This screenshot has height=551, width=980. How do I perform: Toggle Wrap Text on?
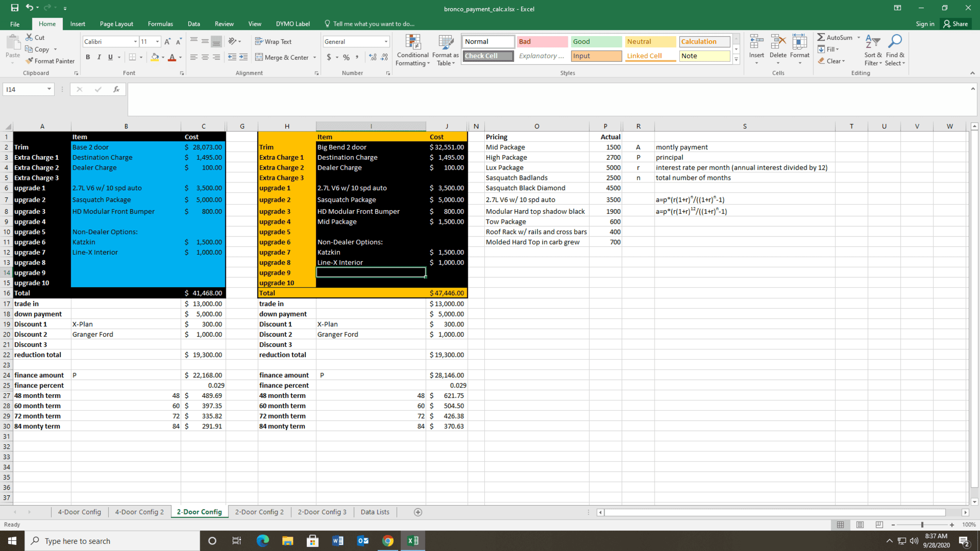(273, 41)
